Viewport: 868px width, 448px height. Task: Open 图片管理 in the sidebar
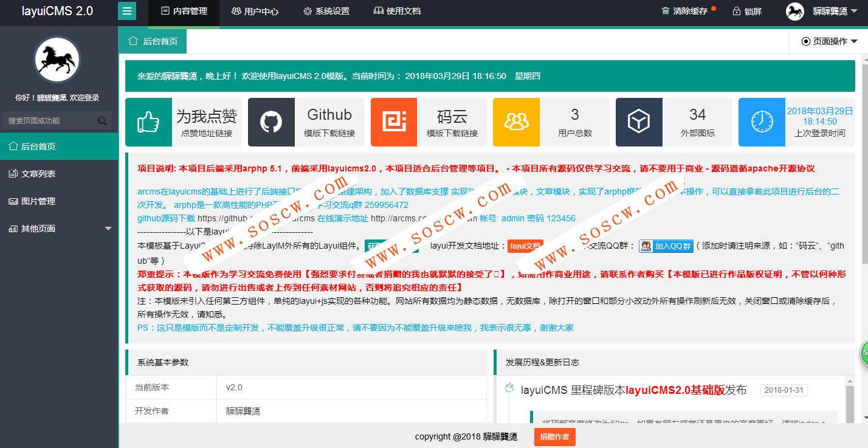59,201
